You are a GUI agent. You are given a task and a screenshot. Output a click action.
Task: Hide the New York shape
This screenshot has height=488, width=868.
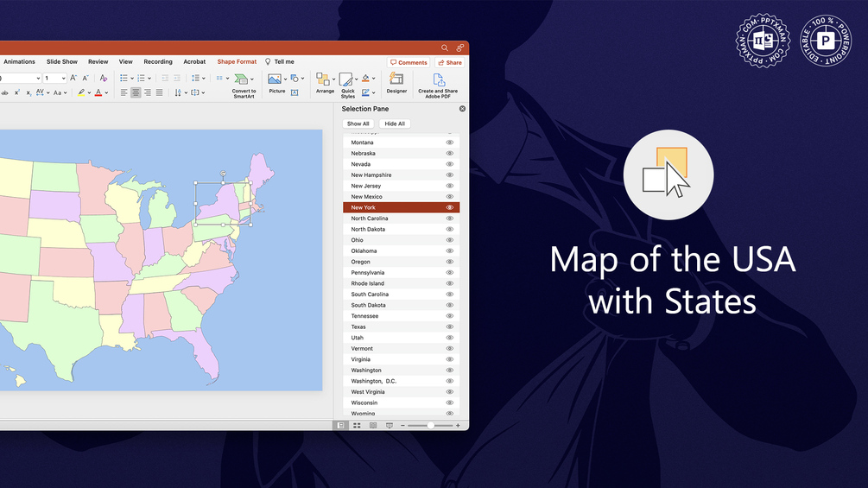(449, 207)
